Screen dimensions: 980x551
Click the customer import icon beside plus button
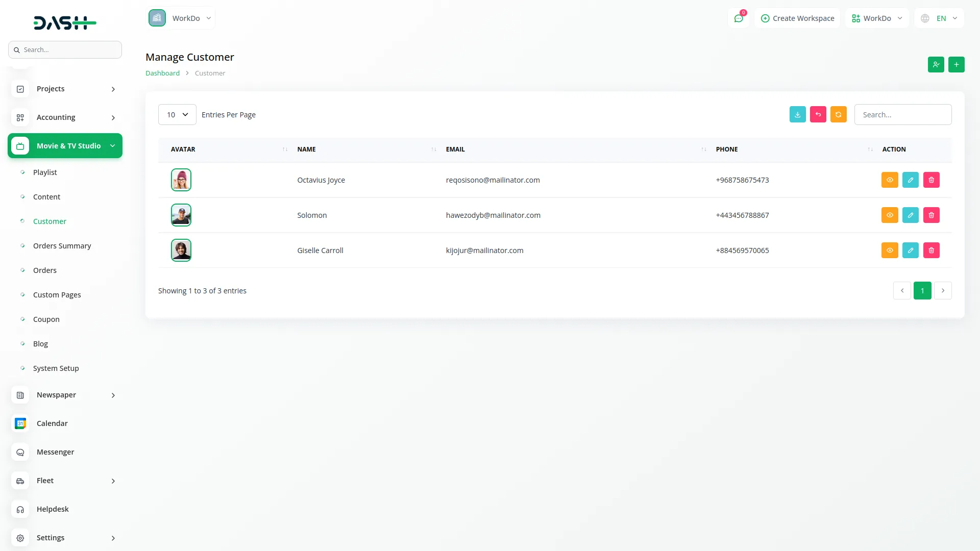pyautogui.click(x=936, y=64)
